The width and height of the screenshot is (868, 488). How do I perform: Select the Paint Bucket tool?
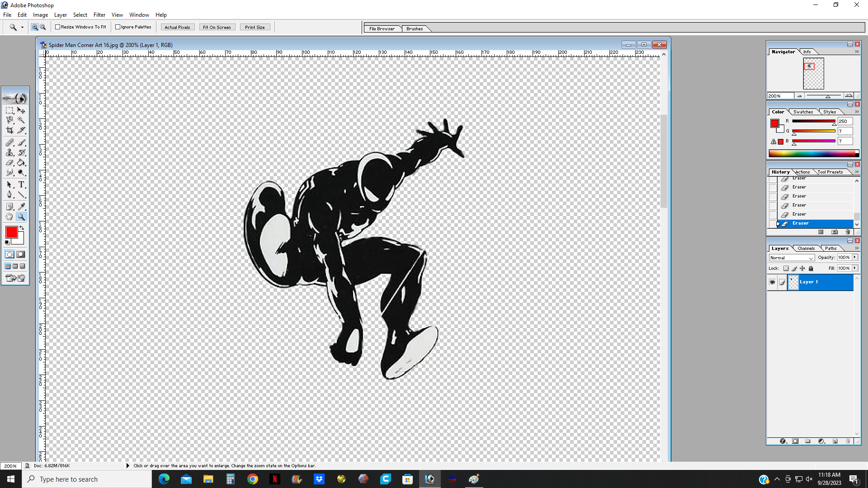[21, 163]
